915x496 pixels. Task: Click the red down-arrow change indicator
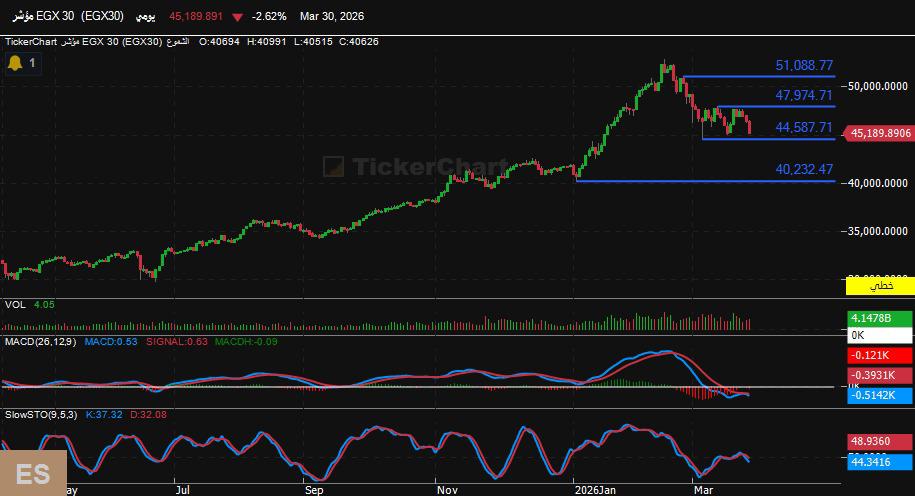pos(236,17)
